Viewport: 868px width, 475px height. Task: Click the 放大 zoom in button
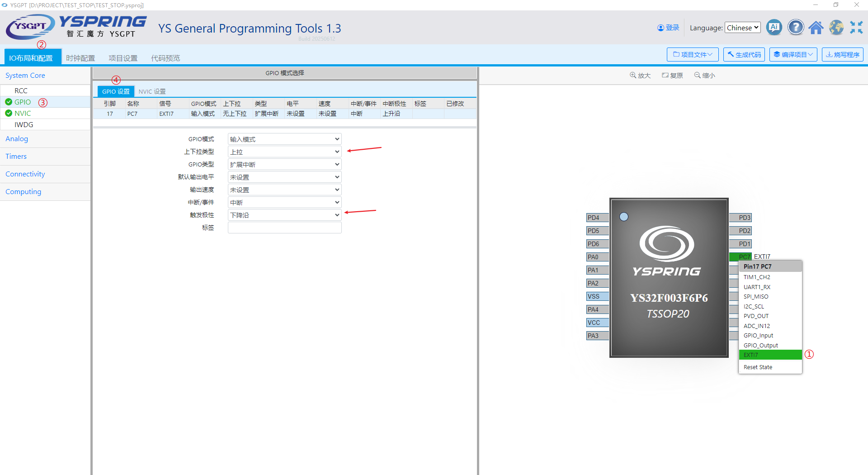tap(640, 76)
